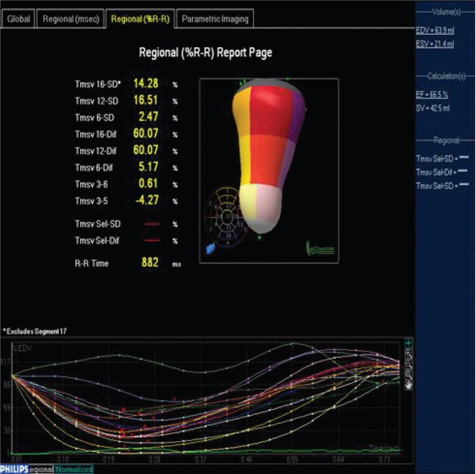The width and height of the screenshot is (476, 474).
Task: Click the green waveform icon in 3D view
Action: pyautogui.click(x=320, y=249)
